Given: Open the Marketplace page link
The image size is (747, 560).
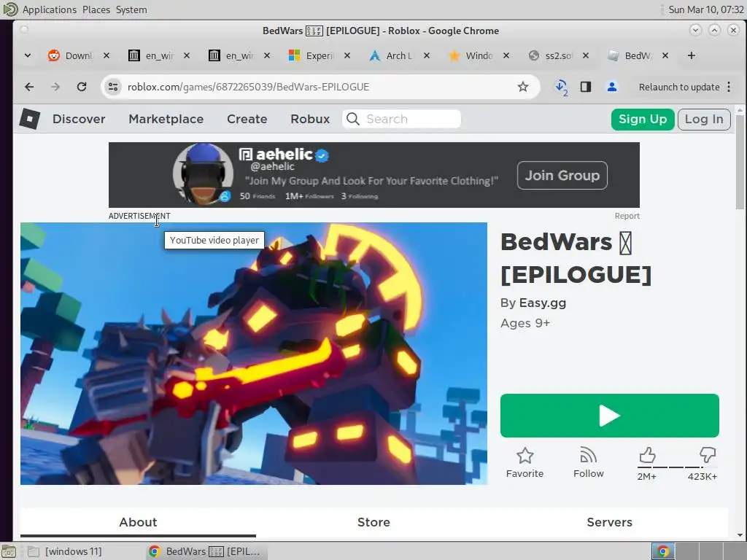Looking at the screenshot, I should (166, 119).
